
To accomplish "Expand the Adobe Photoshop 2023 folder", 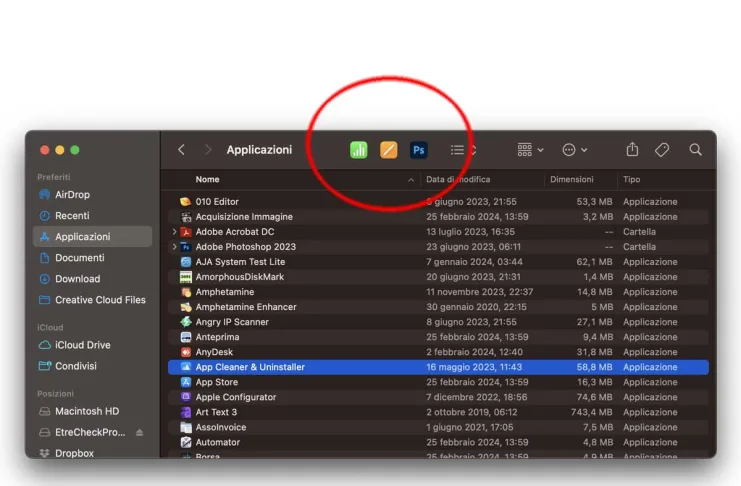I will pos(174,247).
